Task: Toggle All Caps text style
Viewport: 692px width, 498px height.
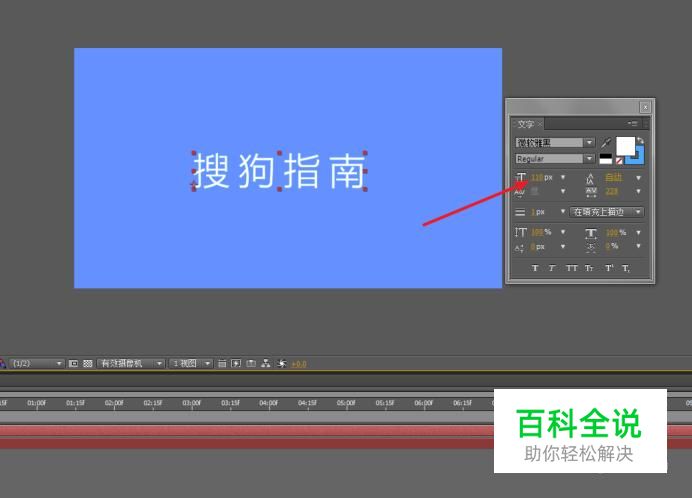Action: (x=572, y=268)
